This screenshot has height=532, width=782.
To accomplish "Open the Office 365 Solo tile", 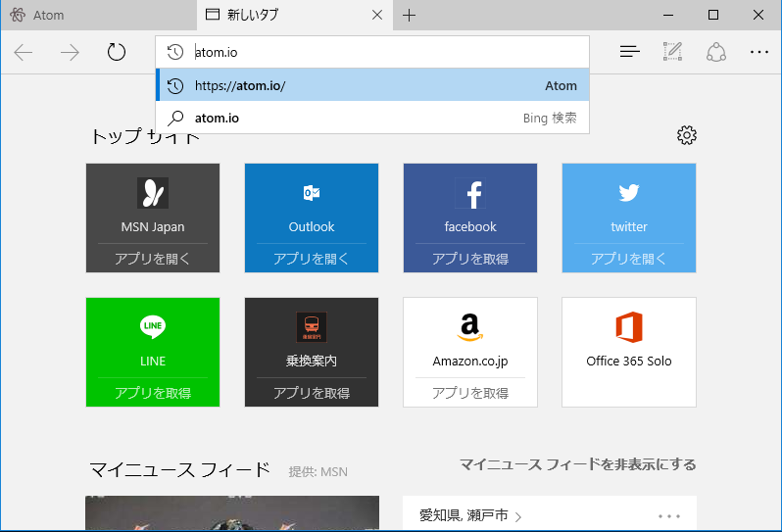I will (x=629, y=352).
